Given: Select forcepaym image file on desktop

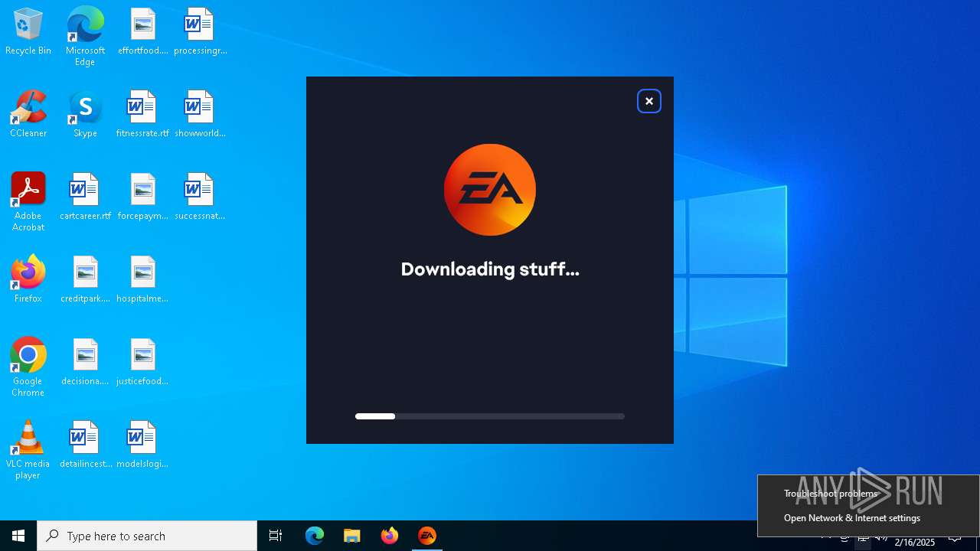Looking at the screenshot, I should (142, 197).
